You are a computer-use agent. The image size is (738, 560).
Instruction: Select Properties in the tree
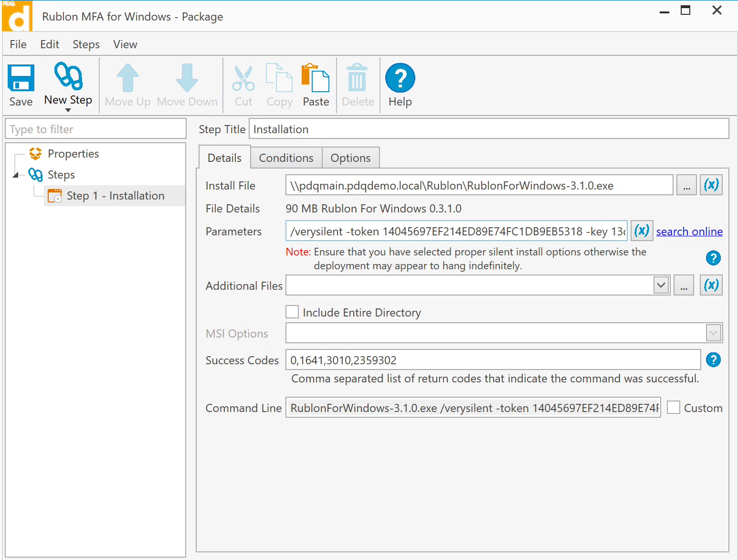(x=73, y=154)
